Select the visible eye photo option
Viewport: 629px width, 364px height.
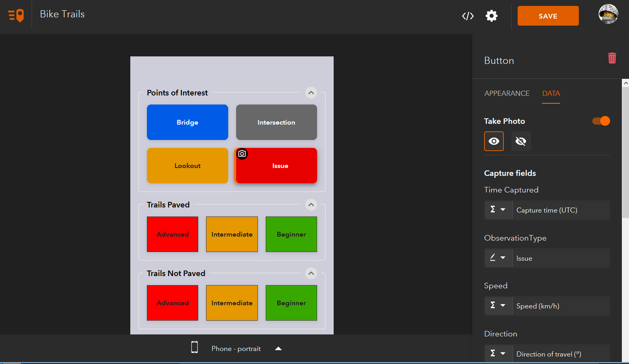[494, 141]
